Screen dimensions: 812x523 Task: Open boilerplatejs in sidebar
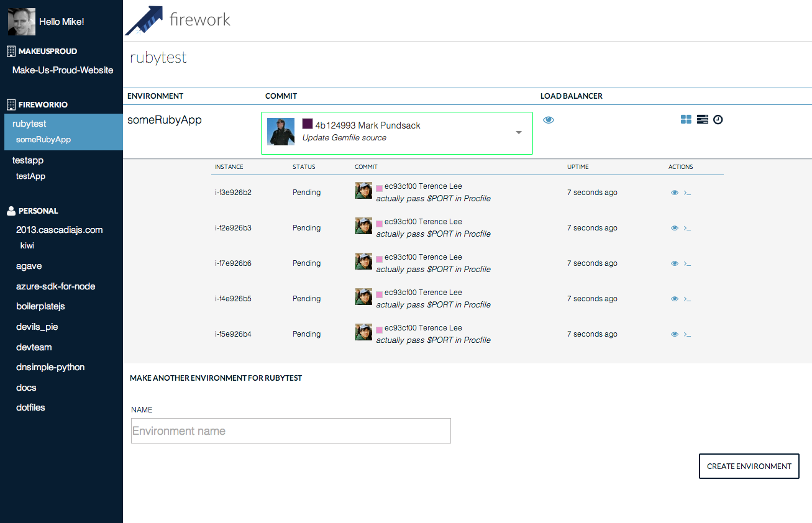click(41, 306)
